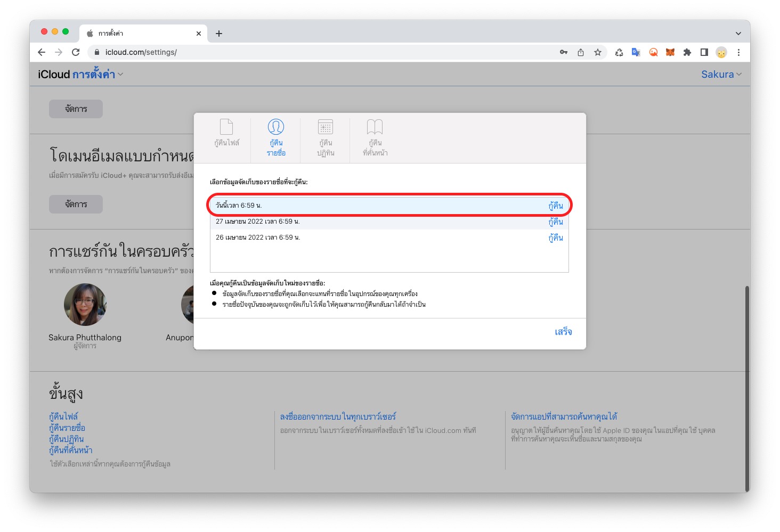Click the browser reload icon
The image size is (780, 532).
[76, 52]
